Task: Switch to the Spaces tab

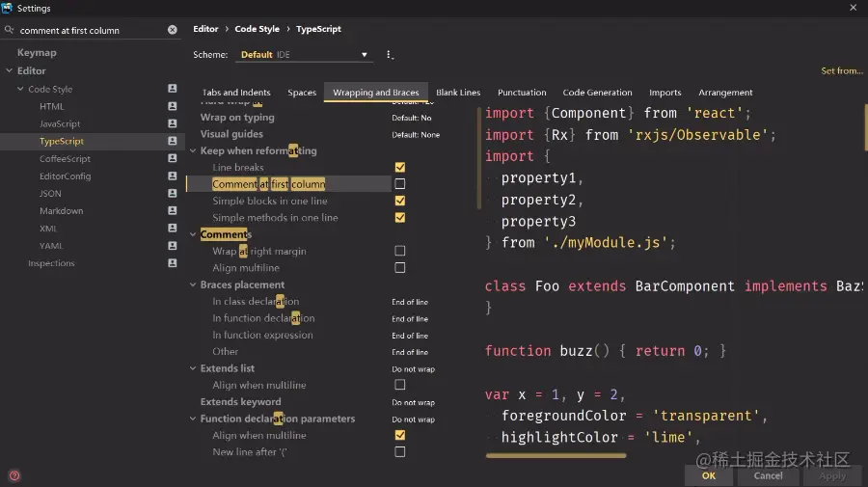Action: tap(302, 93)
